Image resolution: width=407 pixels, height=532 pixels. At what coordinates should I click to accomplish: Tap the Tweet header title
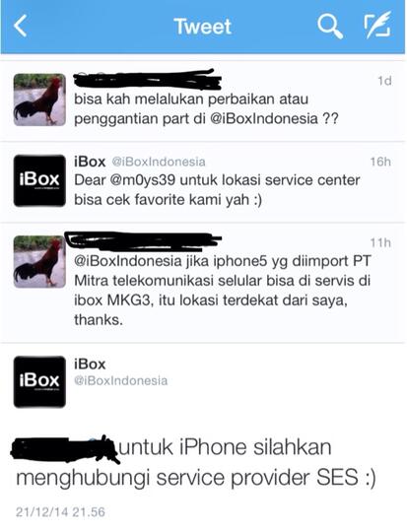click(203, 27)
